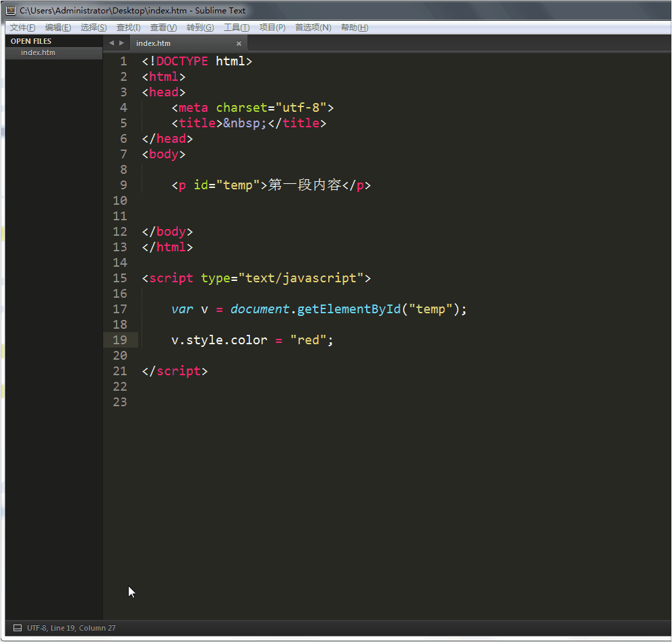672x642 pixels.
Task: Click the status text UTF-8, Line 19, Column 27
Action: [x=71, y=628]
